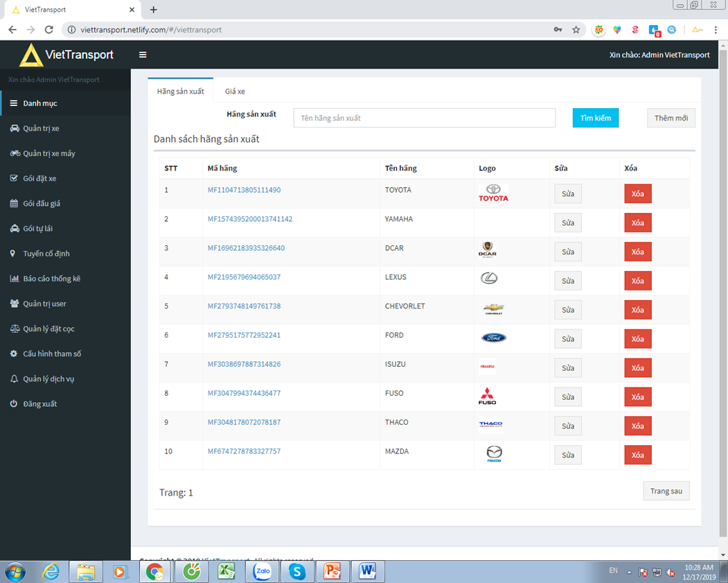Open Quản trị user management
The image size is (728, 583).
(42, 303)
